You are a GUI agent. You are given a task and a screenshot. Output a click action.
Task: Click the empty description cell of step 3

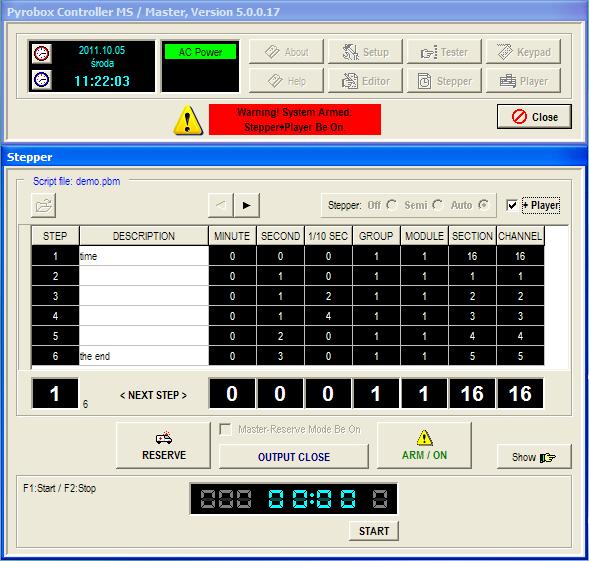tap(144, 296)
